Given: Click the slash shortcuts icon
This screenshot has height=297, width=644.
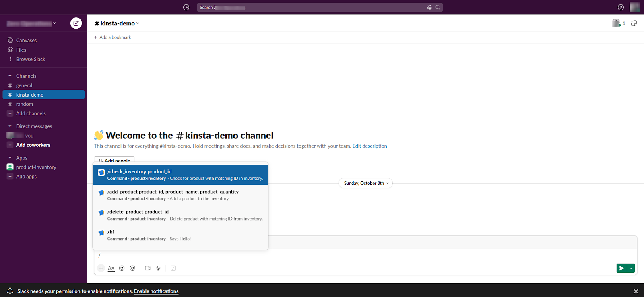Looking at the screenshot, I should click(x=173, y=268).
